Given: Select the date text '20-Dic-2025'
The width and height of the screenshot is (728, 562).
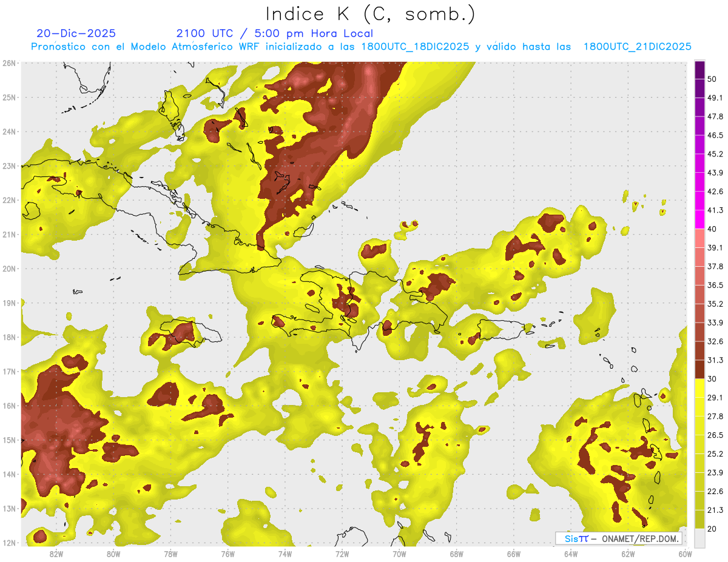Looking at the screenshot, I should tap(76, 33).
